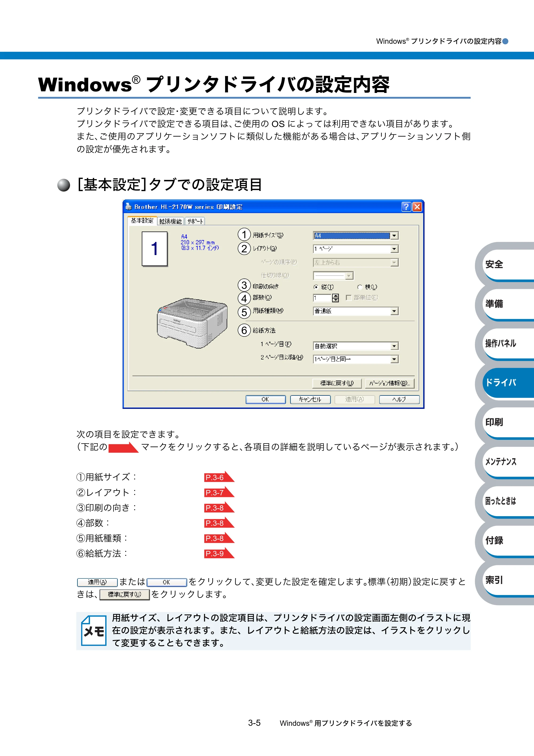This screenshot has width=534, height=756.
Task: Open the P.3-7 link for レイアウト
Action: (219, 492)
